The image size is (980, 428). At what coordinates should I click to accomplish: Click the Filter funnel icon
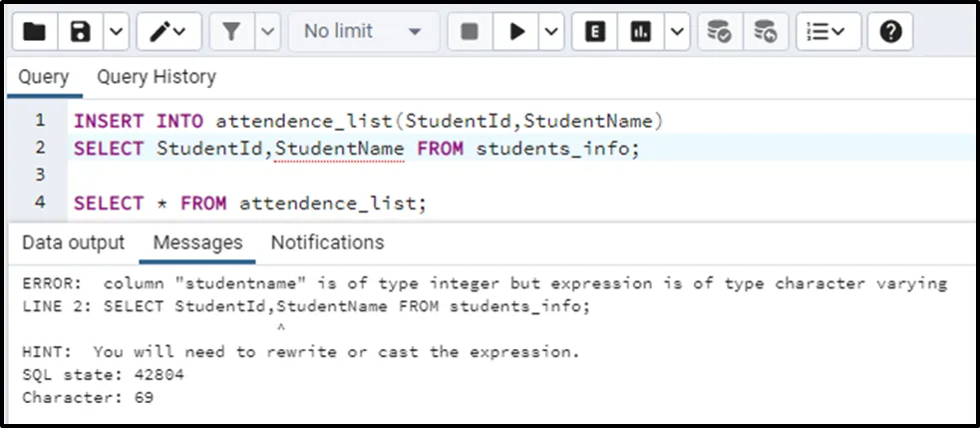click(231, 32)
